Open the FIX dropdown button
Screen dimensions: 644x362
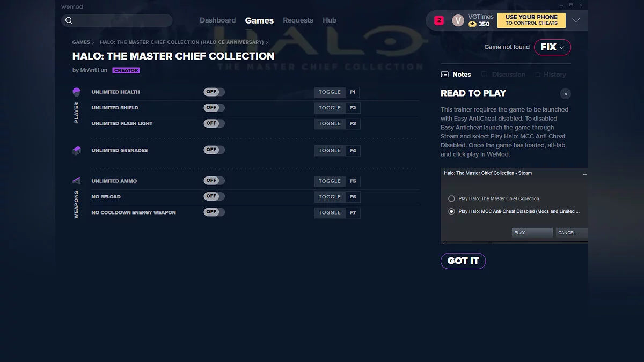pyautogui.click(x=552, y=47)
